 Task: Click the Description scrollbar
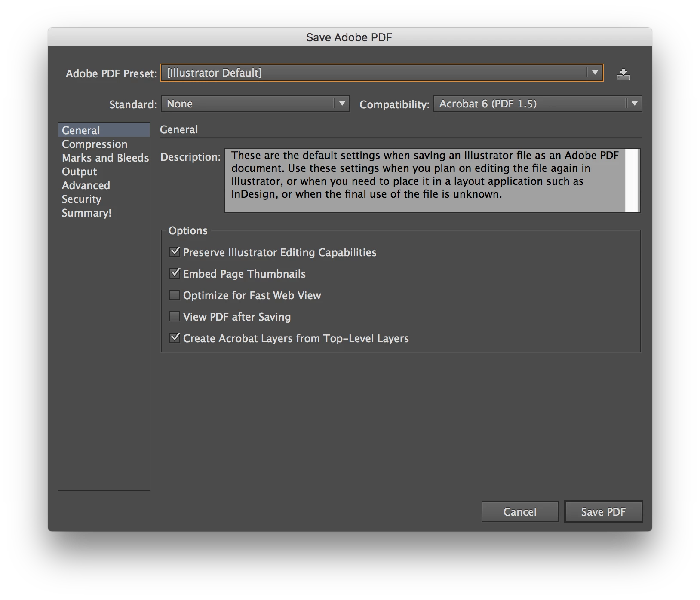point(632,181)
